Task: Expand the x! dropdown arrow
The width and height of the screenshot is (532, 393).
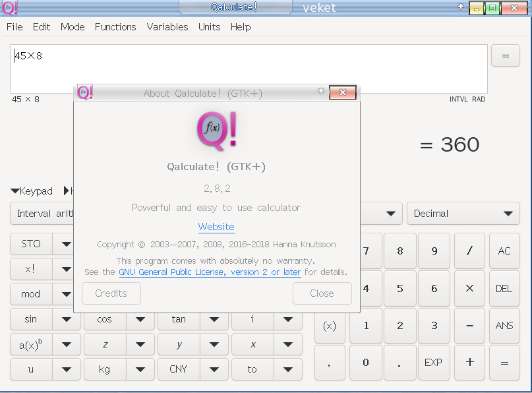Action: [x=67, y=270]
